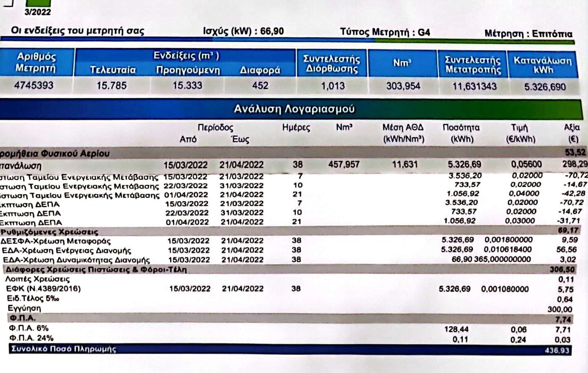
Task: Click the "Ανάλυση Λογαριασμού" banner title
Action: pyautogui.click(x=294, y=109)
